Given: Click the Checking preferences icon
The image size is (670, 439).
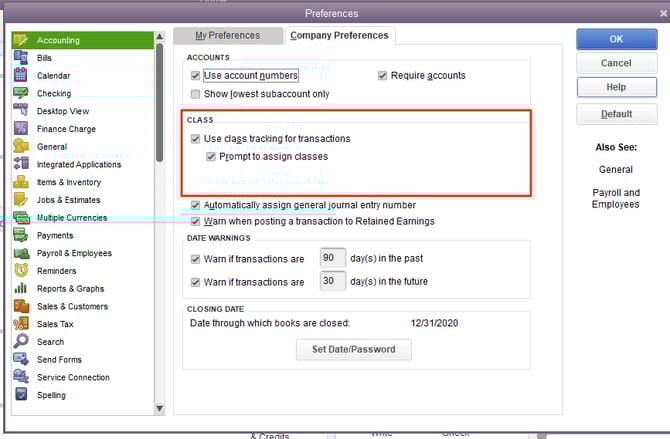Looking at the screenshot, I should 21,93.
